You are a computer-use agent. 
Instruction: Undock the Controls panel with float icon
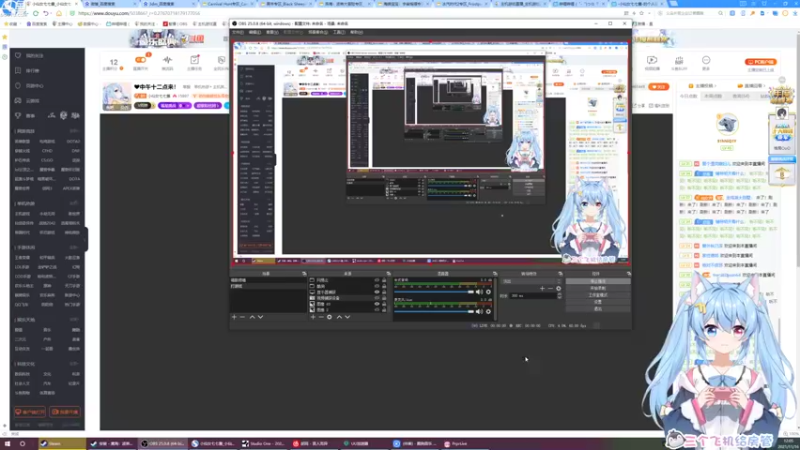(x=628, y=274)
